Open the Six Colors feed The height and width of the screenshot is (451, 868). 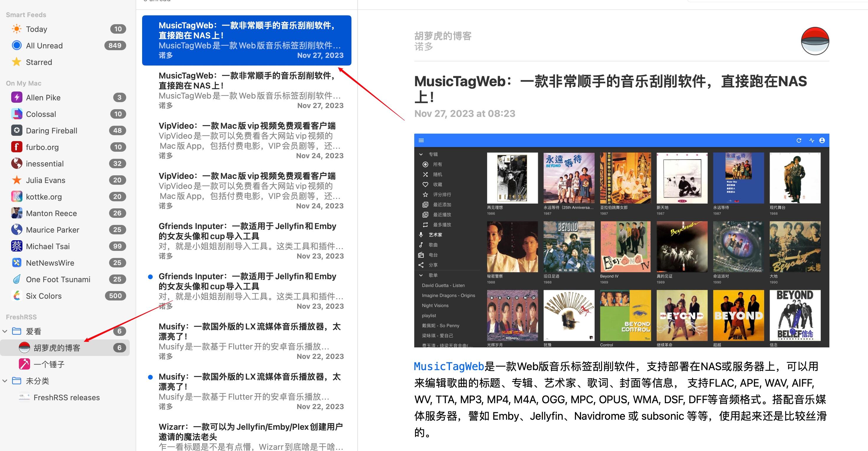pos(43,296)
